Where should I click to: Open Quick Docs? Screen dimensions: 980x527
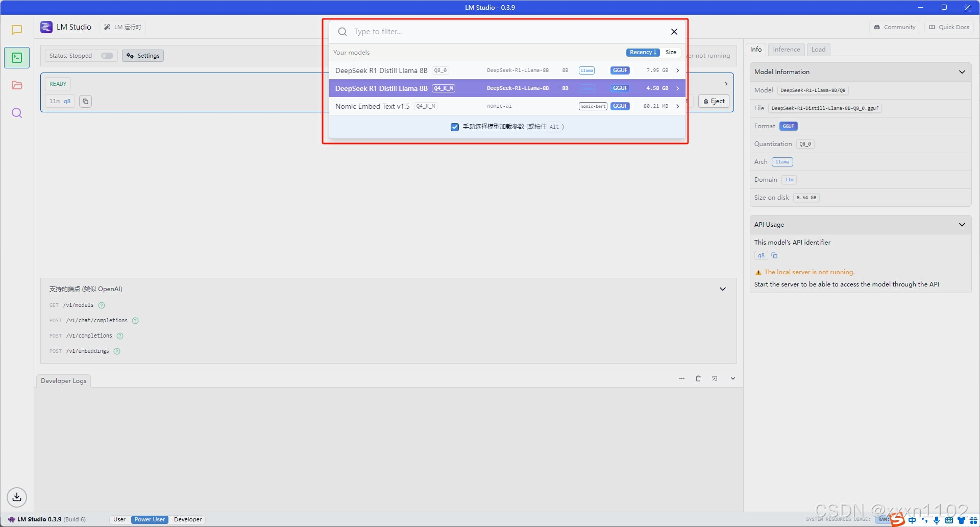pos(949,27)
